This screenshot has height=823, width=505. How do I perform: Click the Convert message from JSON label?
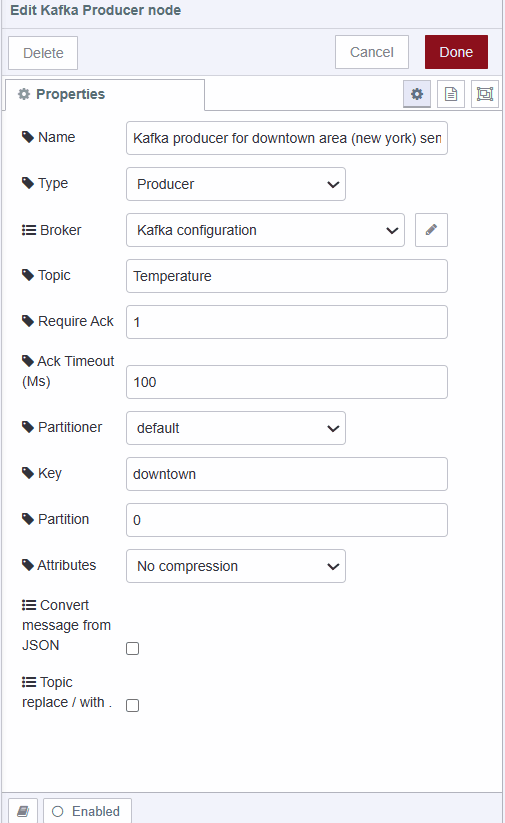click(x=67, y=625)
